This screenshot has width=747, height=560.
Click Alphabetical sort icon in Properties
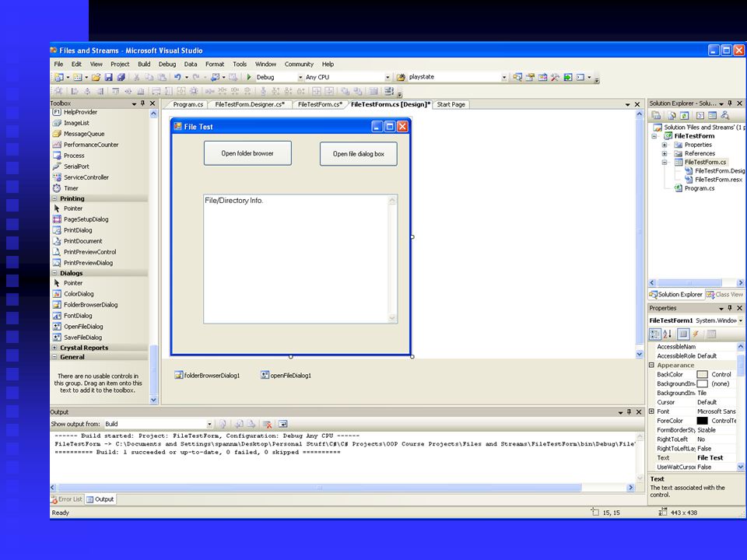[668, 334]
